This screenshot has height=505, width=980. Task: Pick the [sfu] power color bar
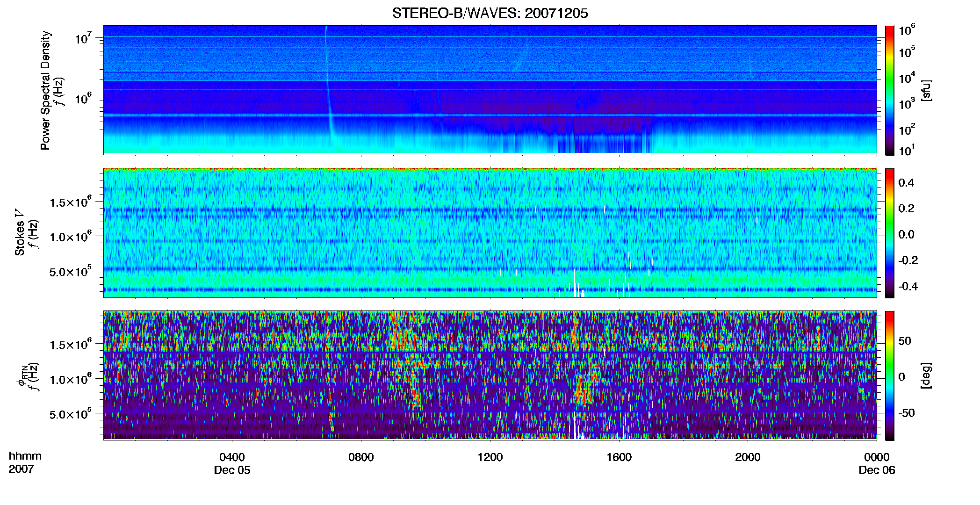point(890,90)
